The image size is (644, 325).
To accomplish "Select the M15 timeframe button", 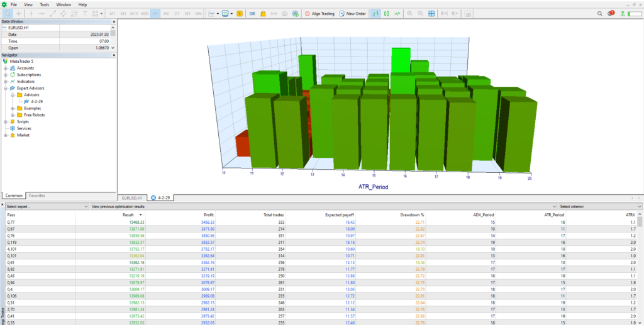I will point(134,13).
